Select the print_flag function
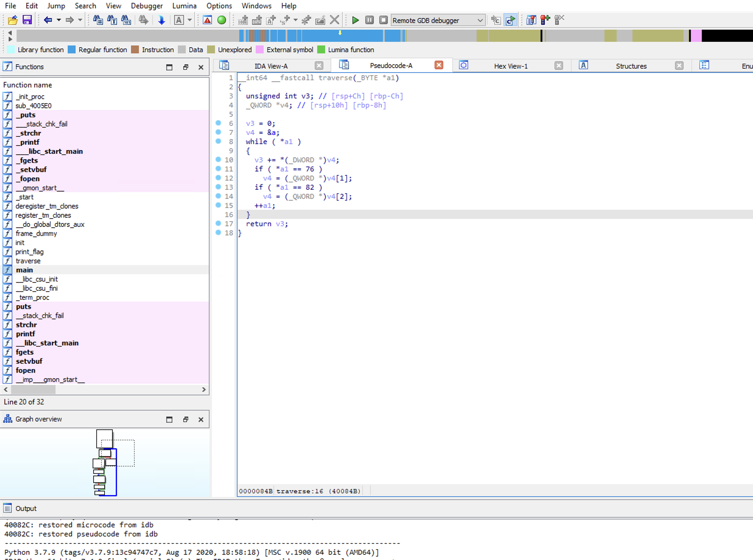This screenshot has width=753, height=560. click(30, 252)
